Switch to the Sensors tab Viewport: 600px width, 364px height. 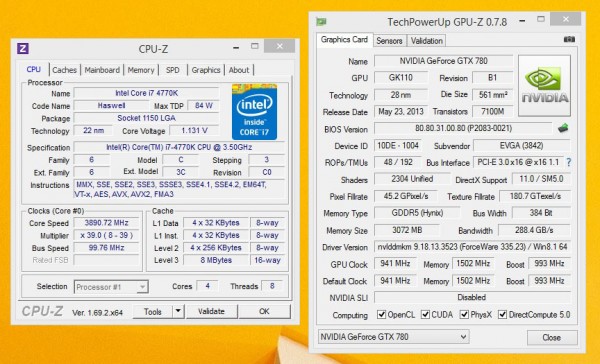pos(389,41)
